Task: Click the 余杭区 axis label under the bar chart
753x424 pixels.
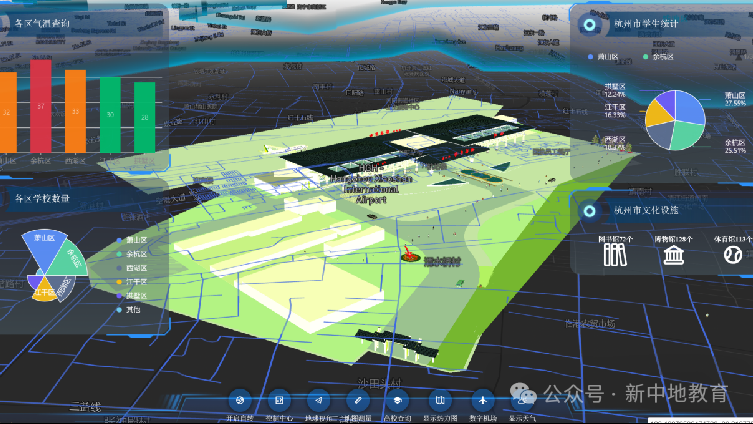Action: click(x=41, y=161)
